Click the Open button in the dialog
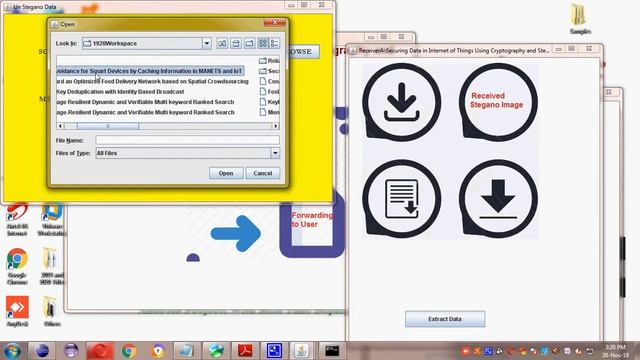Image resolution: width=640 pixels, height=360 pixels. coord(226,173)
